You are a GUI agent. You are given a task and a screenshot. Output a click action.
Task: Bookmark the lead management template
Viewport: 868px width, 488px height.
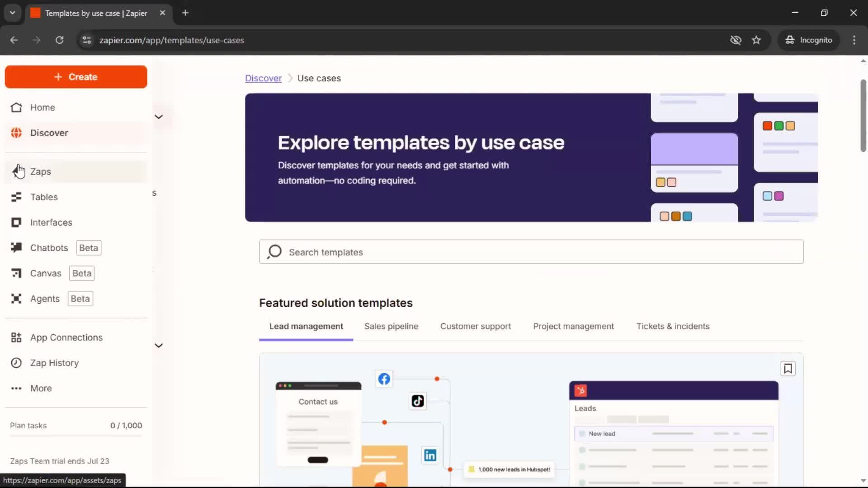(788, 369)
